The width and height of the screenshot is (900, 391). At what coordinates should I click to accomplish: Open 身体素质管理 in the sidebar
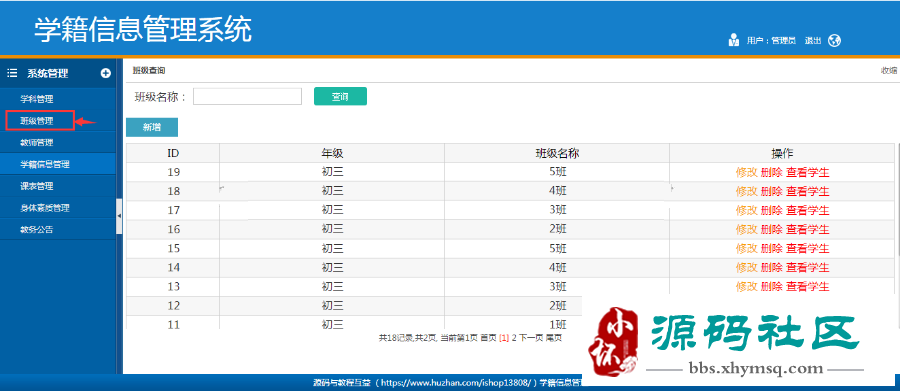[x=45, y=208]
